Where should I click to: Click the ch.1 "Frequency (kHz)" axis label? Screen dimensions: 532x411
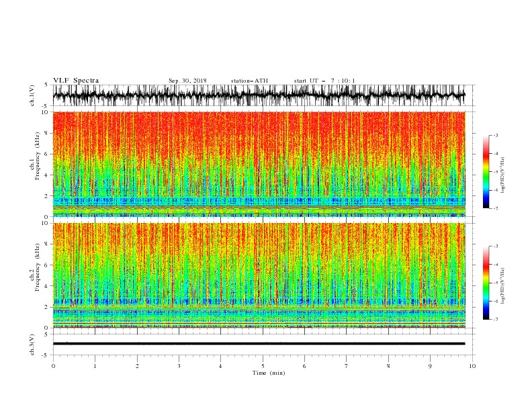click(38, 156)
